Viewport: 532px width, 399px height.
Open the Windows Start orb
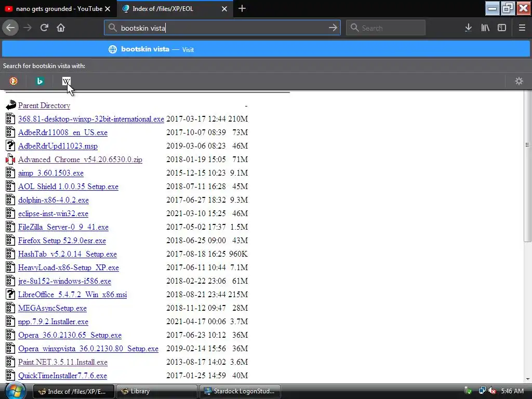pos(15,391)
